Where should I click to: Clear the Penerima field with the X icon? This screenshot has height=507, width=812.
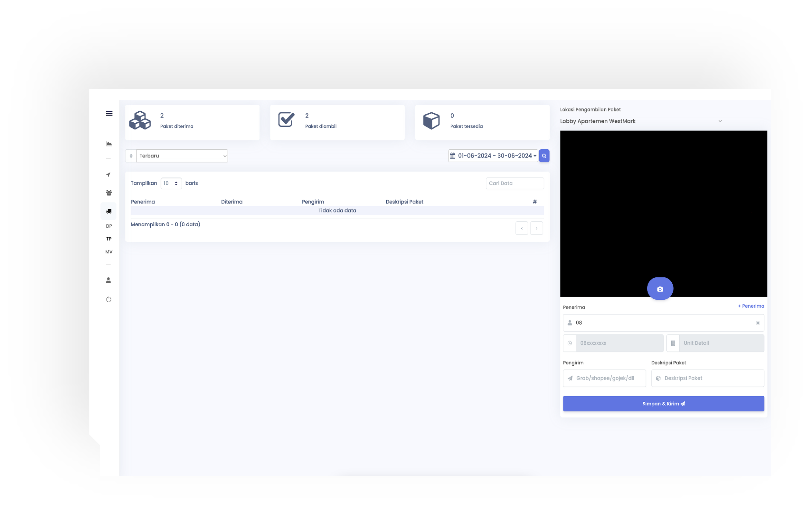click(757, 323)
